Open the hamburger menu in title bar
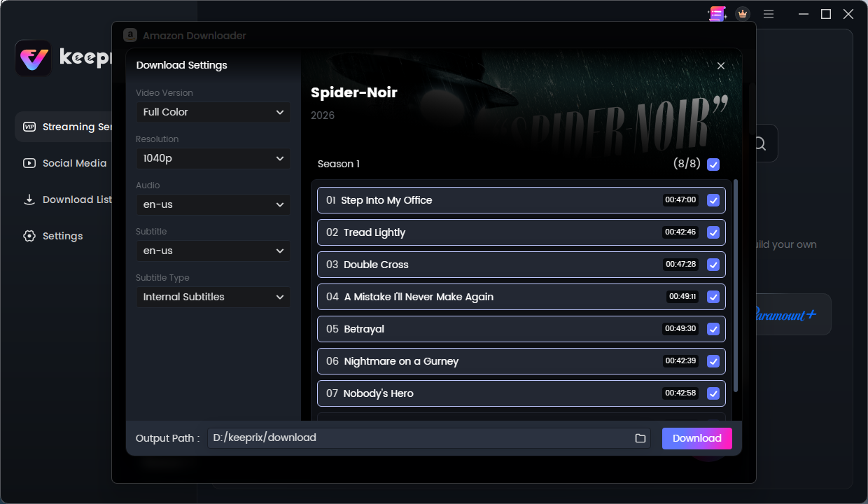 [769, 14]
